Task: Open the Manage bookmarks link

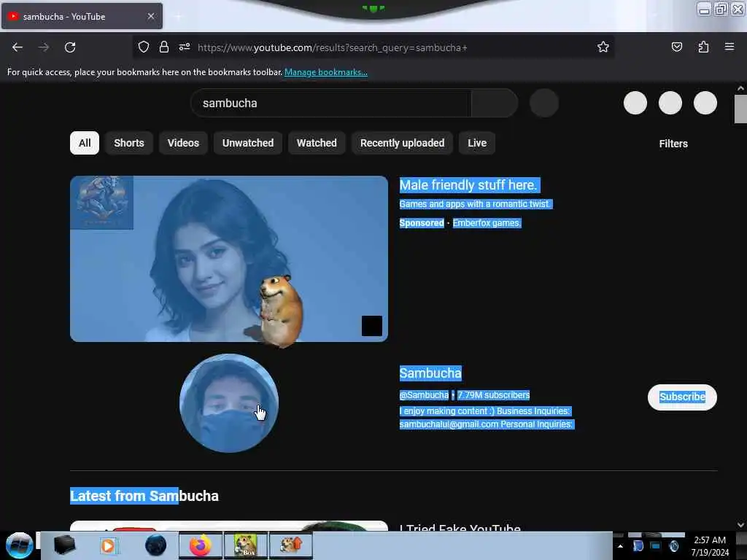Action: (x=326, y=72)
